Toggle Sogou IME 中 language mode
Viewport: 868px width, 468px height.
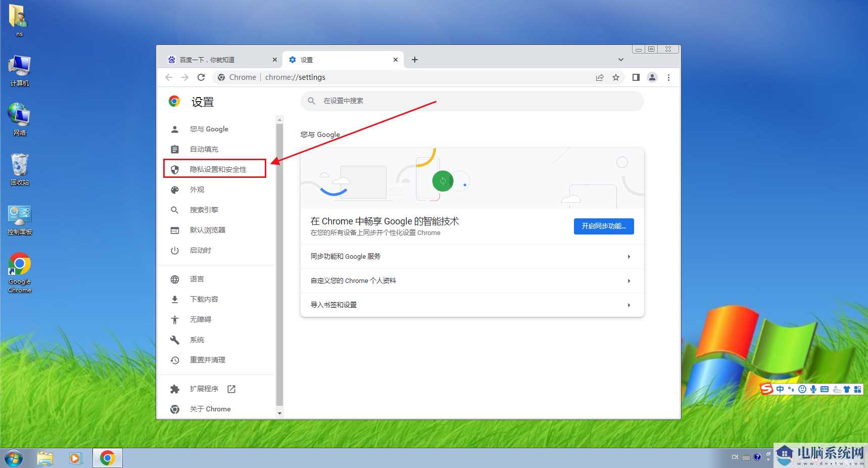tap(780, 389)
